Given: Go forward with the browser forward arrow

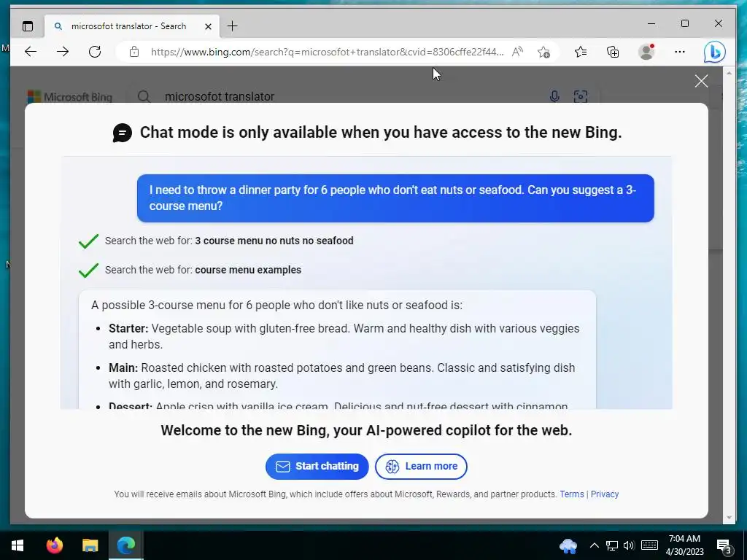Looking at the screenshot, I should point(63,52).
